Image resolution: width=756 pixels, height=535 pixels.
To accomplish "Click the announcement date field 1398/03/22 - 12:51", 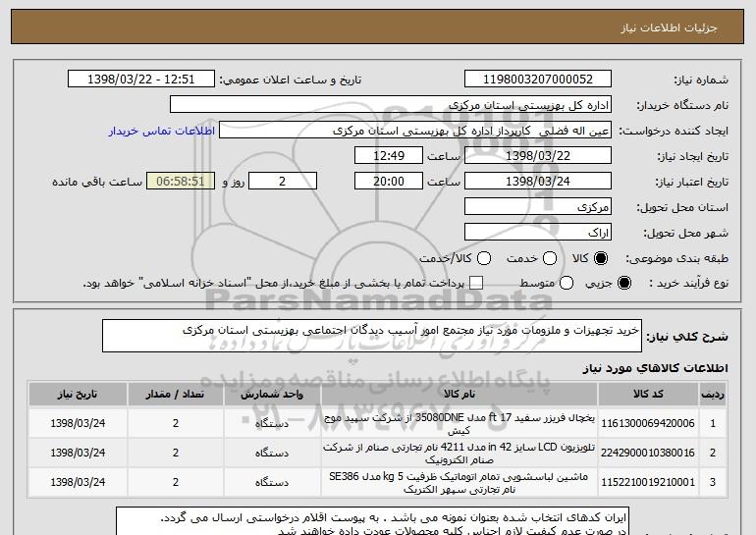I will (x=141, y=80).
